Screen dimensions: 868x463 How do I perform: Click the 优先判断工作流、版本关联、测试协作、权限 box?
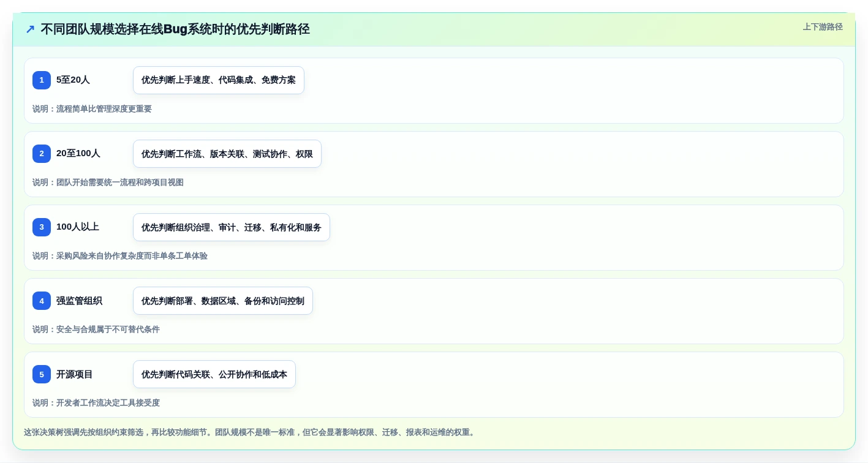pos(227,154)
